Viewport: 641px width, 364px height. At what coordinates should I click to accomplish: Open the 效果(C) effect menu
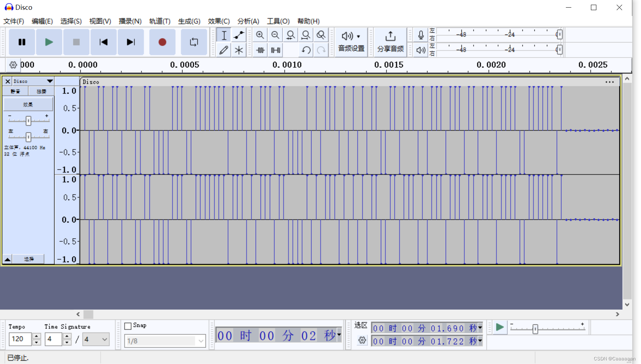point(219,21)
